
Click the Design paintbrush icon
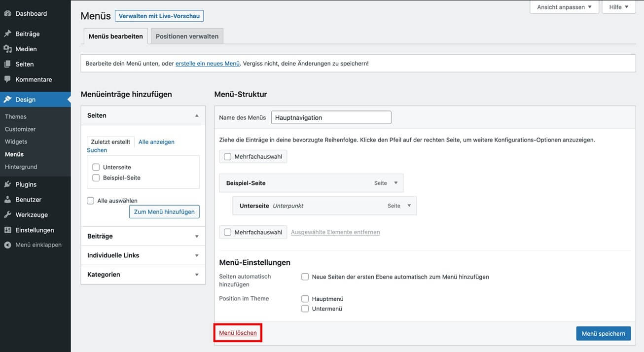[7, 100]
